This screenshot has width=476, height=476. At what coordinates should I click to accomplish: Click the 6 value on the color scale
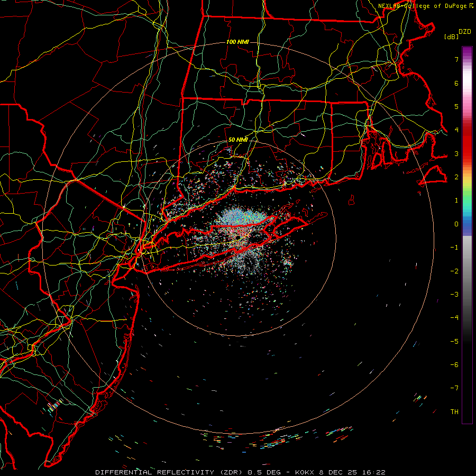pos(456,83)
